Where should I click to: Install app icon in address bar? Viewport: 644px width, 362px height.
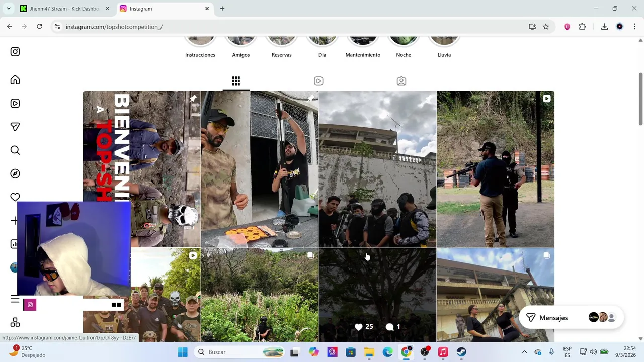click(532, 27)
